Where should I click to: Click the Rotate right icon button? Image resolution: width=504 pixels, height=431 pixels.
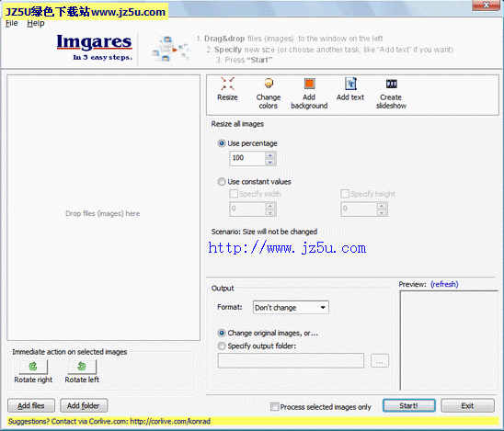(x=33, y=367)
